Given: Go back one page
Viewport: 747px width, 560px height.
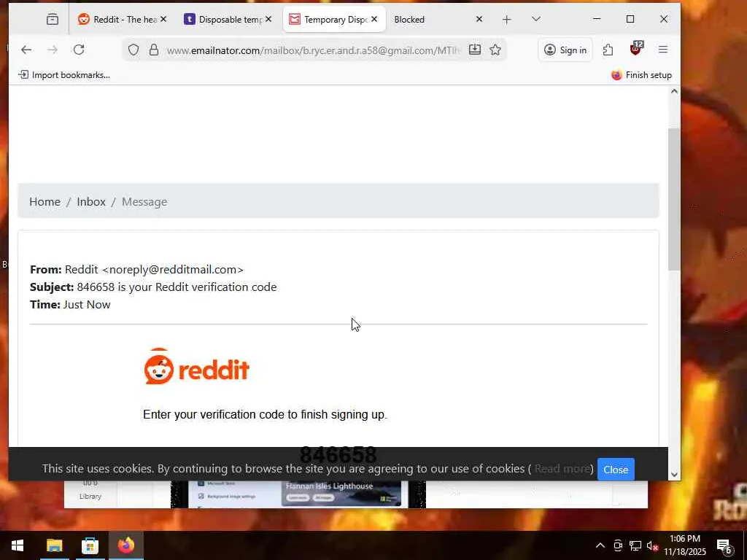Looking at the screenshot, I should tap(27, 50).
